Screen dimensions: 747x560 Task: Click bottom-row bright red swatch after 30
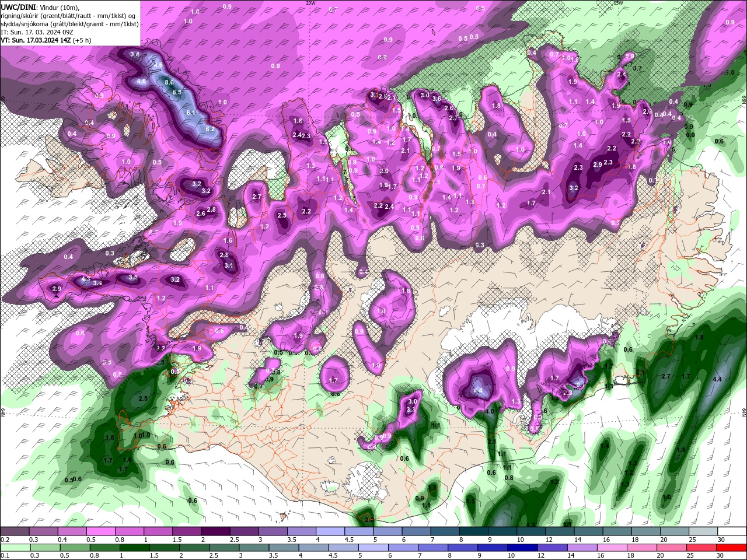[731, 548]
